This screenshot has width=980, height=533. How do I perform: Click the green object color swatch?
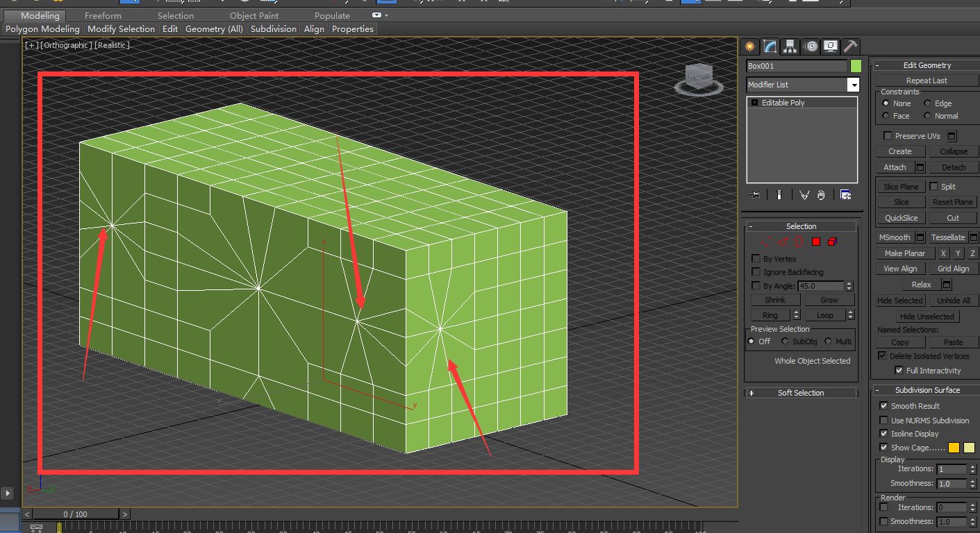856,66
